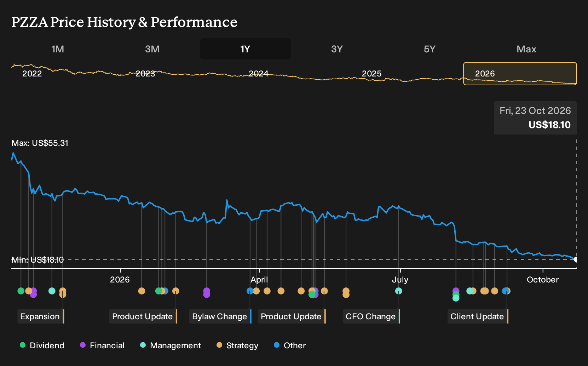This screenshot has height=366, width=588.
Task: Select the green Dividend marker between April and July
Action: coord(312,294)
